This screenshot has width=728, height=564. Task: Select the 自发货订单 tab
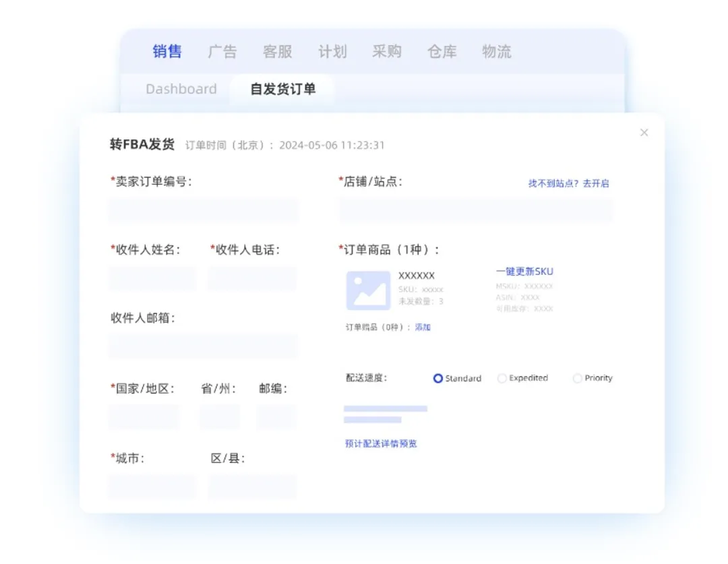282,89
